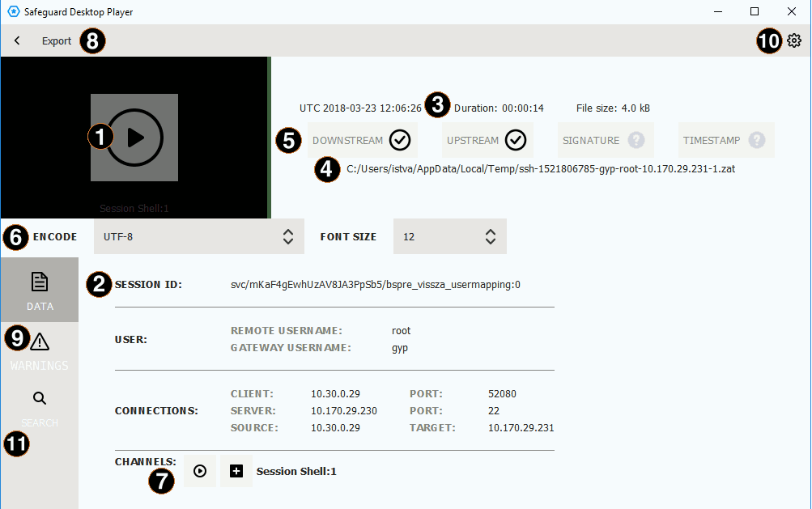Click the Search magnifier icon
Image resolution: width=812 pixels, height=509 pixels.
tap(39, 398)
